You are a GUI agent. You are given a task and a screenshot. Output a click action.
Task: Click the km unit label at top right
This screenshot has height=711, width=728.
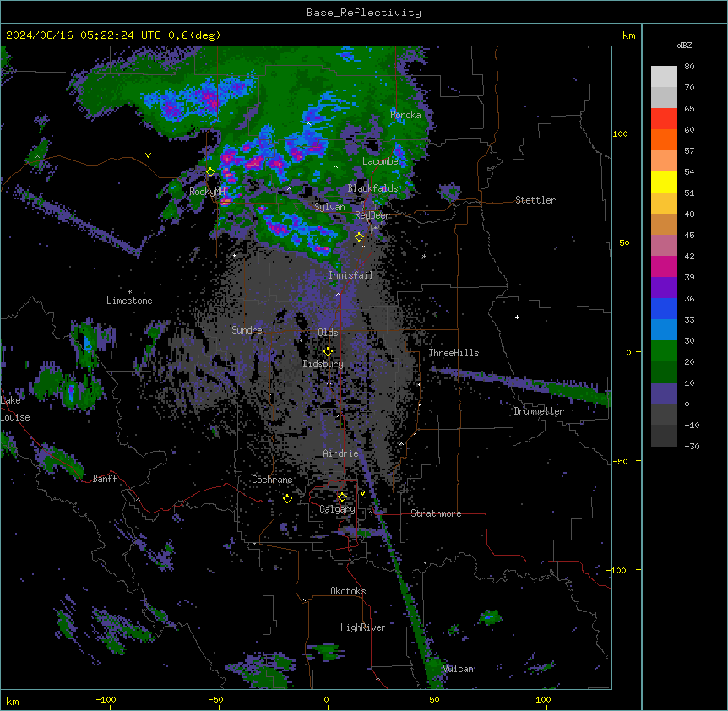(628, 35)
